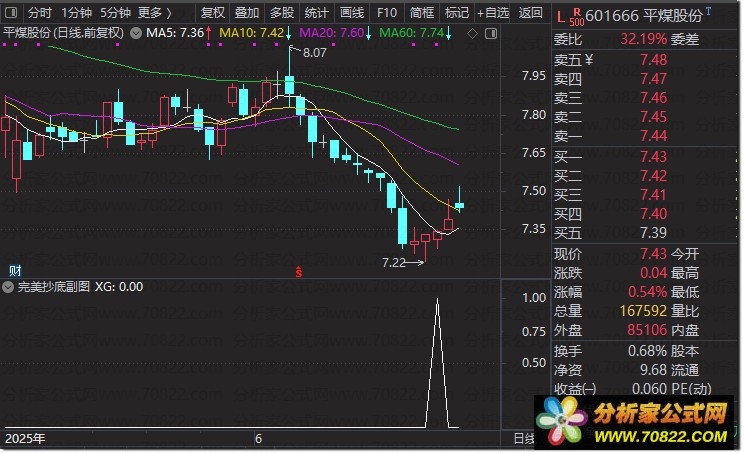
Task: Click the 8.07 high price annotation
Action: (x=315, y=53)
